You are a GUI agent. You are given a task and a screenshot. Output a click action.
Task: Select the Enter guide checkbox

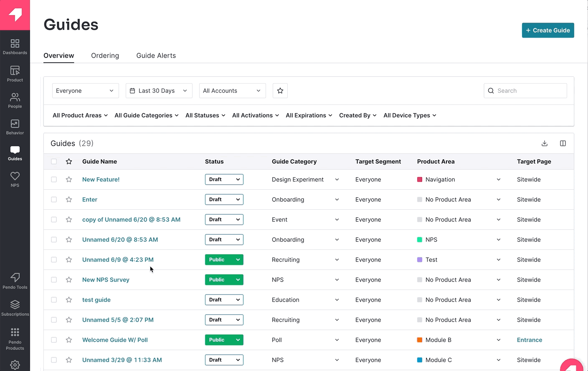tap(54, 200)
